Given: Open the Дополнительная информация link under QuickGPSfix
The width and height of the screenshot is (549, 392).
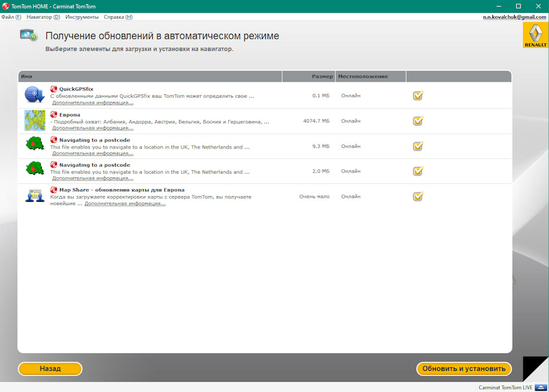Looking at the screenshot, I should (x=93, y=102).
